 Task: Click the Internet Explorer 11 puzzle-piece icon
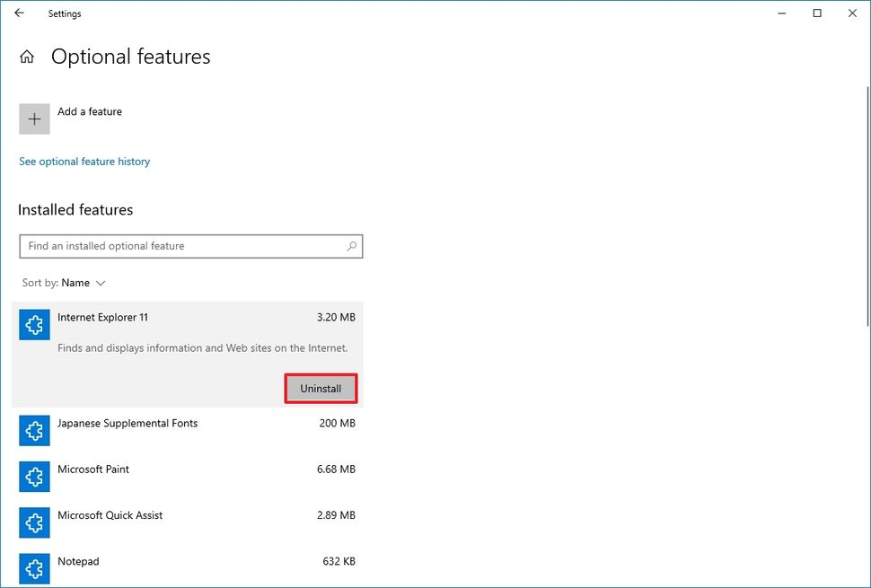pos(34,324)
